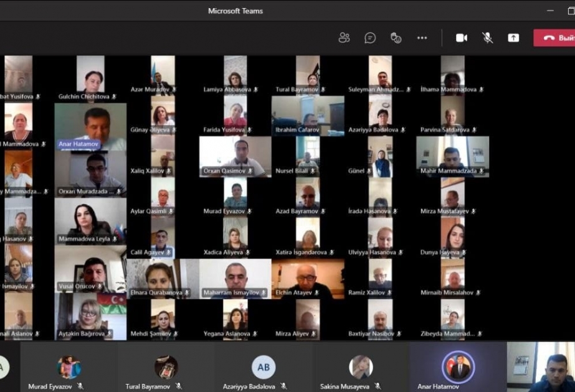Open the raise hand reactions menu
This screenshot has width=575, height=392.
click(x=396, y=38)
